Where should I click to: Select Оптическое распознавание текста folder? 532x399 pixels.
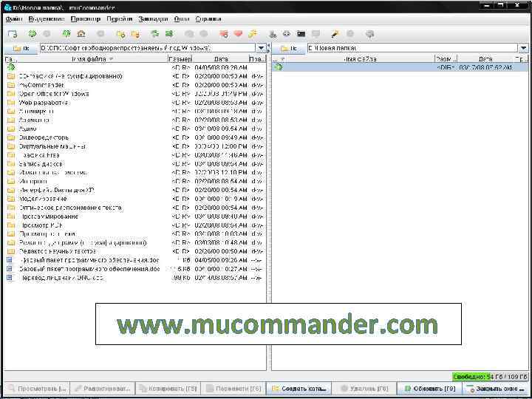135,208
